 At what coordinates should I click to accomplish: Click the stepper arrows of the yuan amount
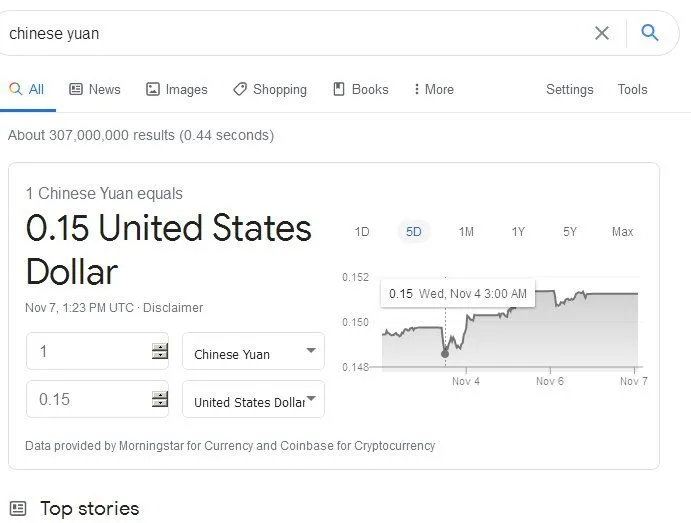click(160, 351)
